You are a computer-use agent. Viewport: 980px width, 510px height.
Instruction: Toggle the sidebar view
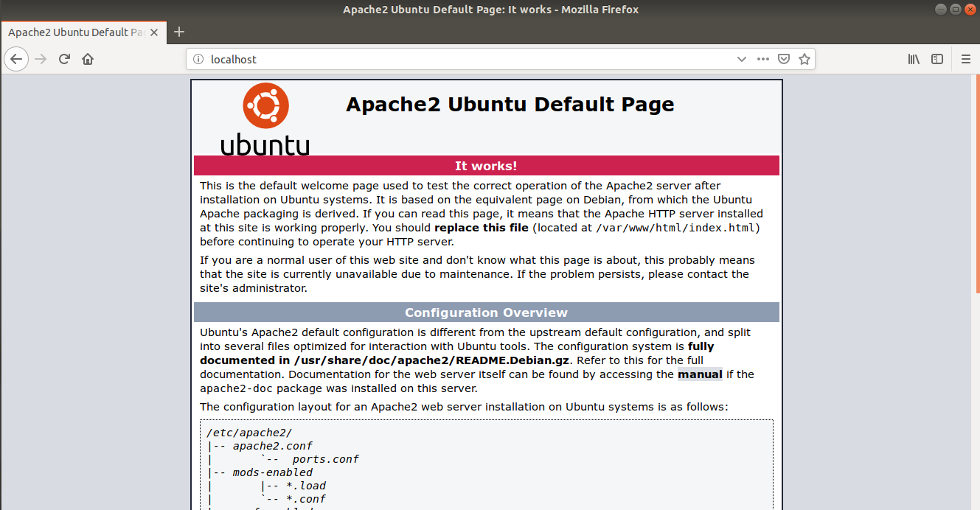(937, 59)
